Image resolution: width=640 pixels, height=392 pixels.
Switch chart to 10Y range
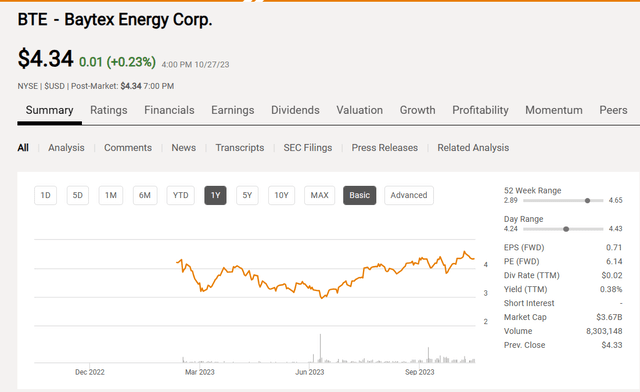[281, 195]
